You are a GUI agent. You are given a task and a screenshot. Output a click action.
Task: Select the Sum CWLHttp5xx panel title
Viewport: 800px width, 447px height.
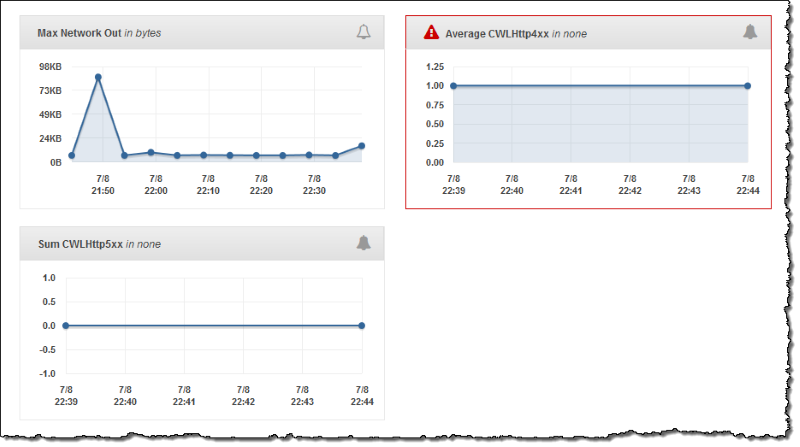98,244
